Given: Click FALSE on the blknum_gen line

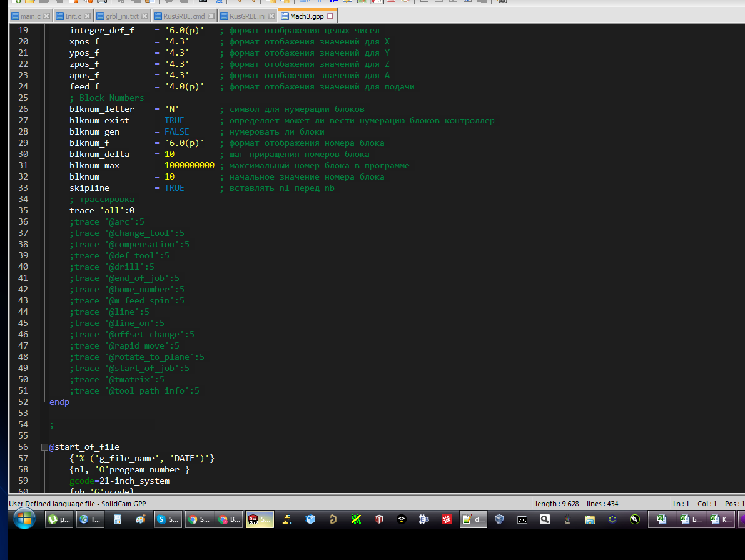Looking at the screenshot, I should click(177, 131).
